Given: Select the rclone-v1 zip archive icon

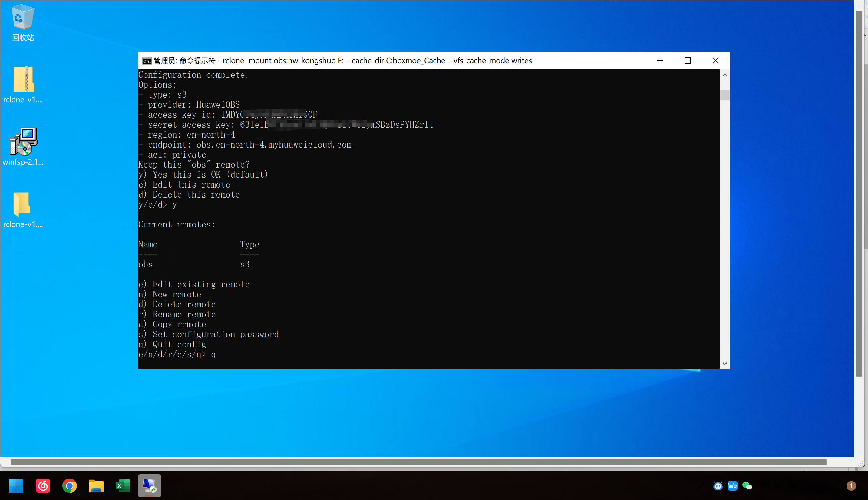Looking at the screenshot, I should coord(23,79).
